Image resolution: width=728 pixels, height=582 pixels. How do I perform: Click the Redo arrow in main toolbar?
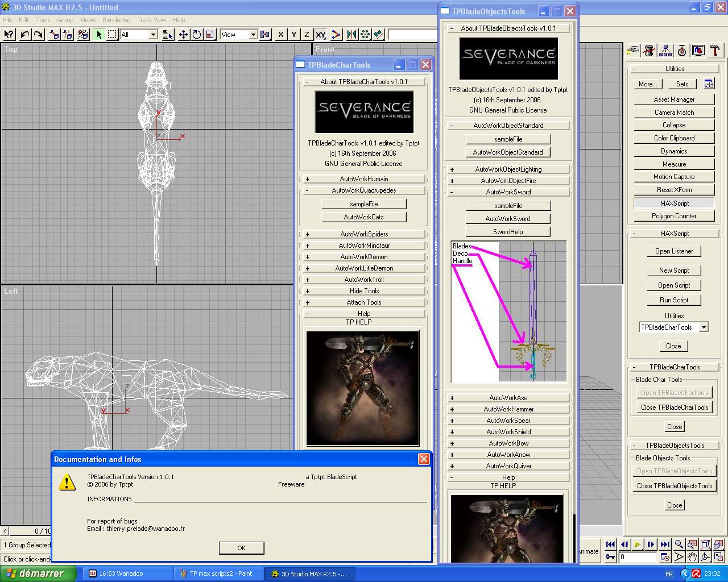[38, 35]
